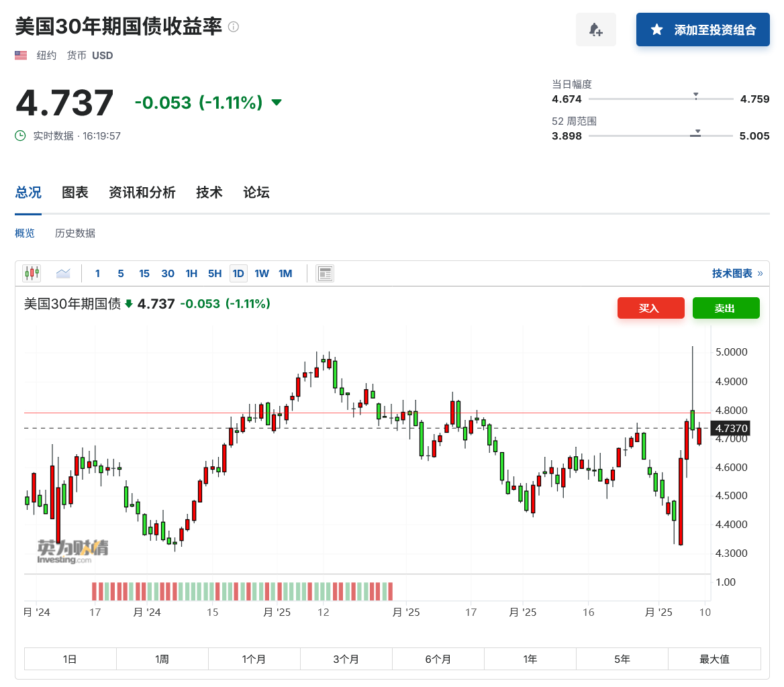Click the 当日幅度 range slider marker
The image size is (784, 687).
tap(695, 95)
